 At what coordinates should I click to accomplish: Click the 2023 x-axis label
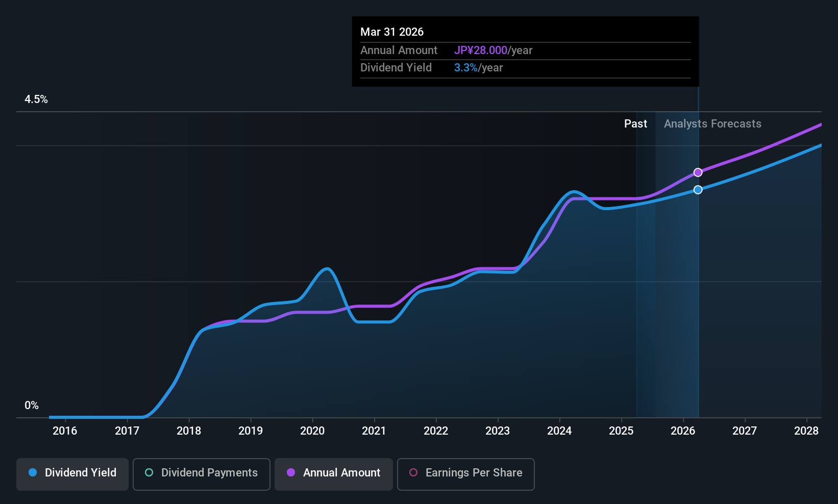(498, 431)
